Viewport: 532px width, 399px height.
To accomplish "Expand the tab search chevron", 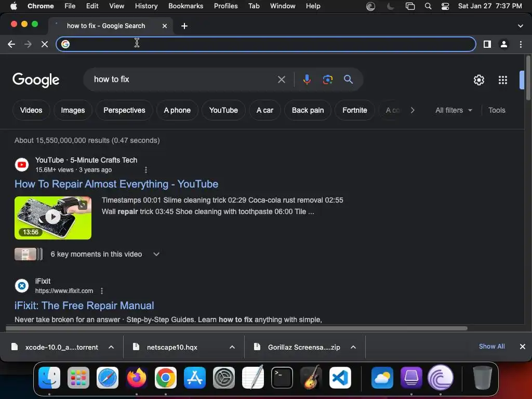I will [520, 26].
